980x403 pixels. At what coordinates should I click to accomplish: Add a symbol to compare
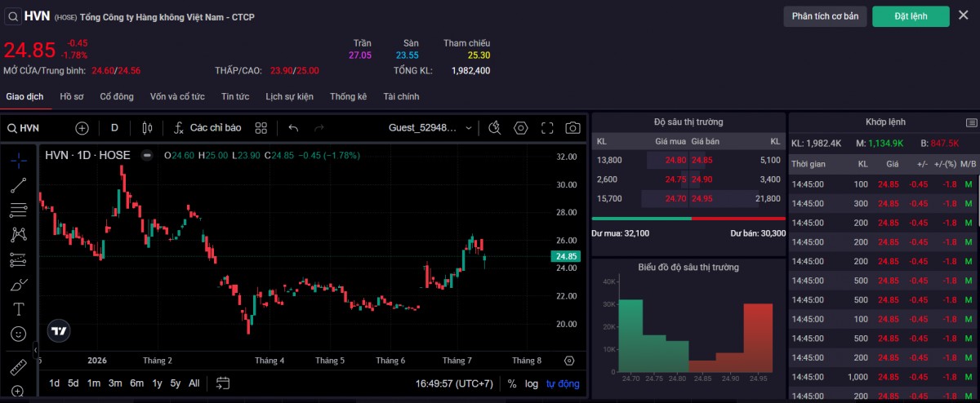coord(82,128)
